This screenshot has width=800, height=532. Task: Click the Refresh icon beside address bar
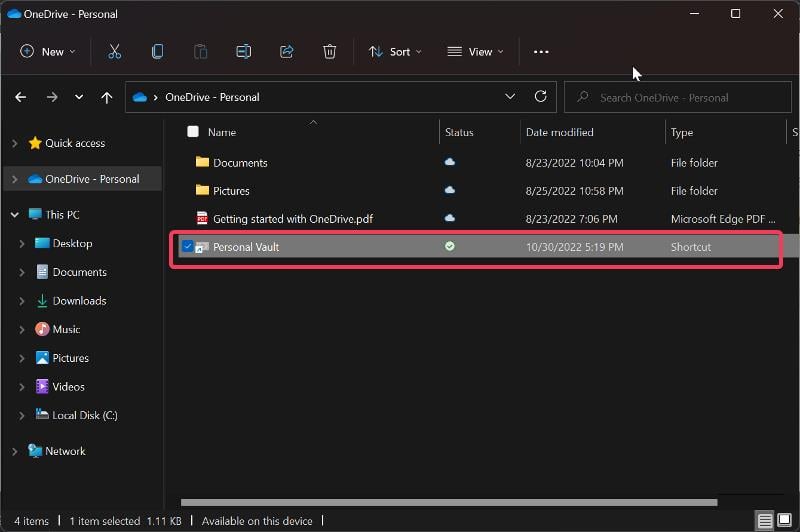(541, 96)
